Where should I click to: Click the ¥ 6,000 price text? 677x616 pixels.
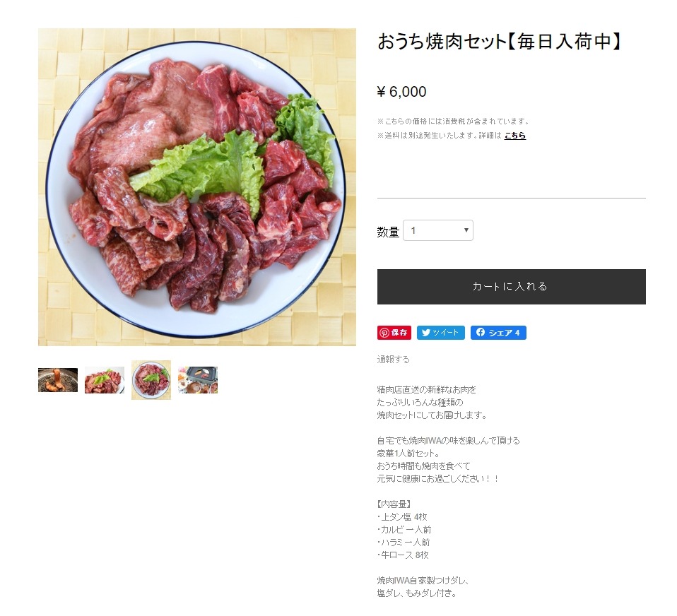(x=401, y=92)
